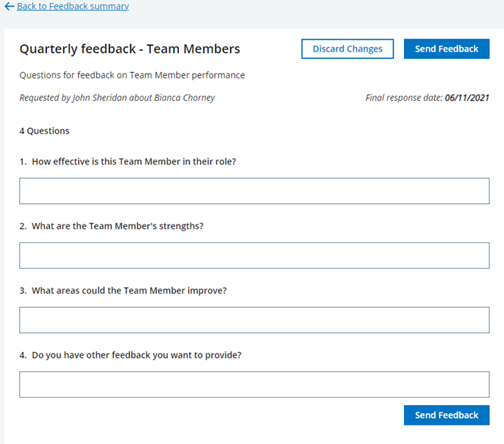The width and height of the screenshot is (504, 444).
Task: Click the strengths answer text box
Action: [x=254, y=256]
